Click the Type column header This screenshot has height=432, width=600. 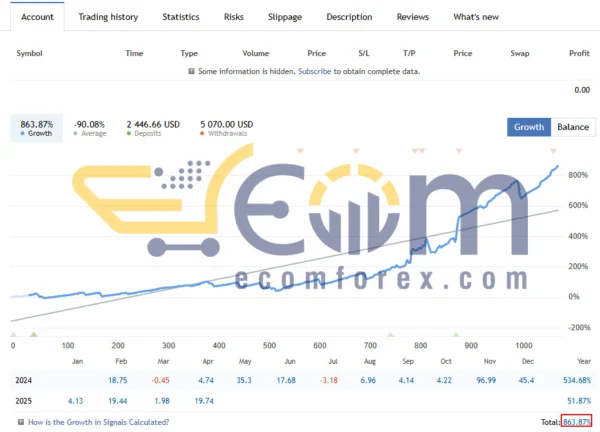(189, 53)
